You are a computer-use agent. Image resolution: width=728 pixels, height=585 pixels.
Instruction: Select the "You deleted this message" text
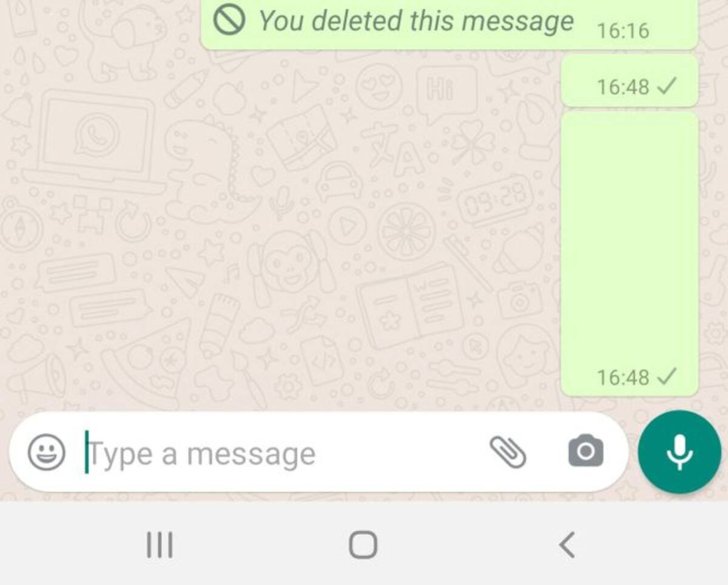coord(416,22)
